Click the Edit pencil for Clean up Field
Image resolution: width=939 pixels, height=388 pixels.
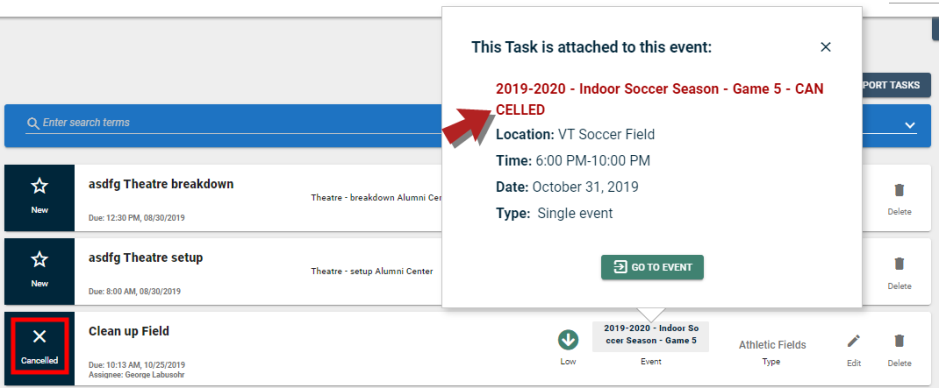(x=853, y=341)
